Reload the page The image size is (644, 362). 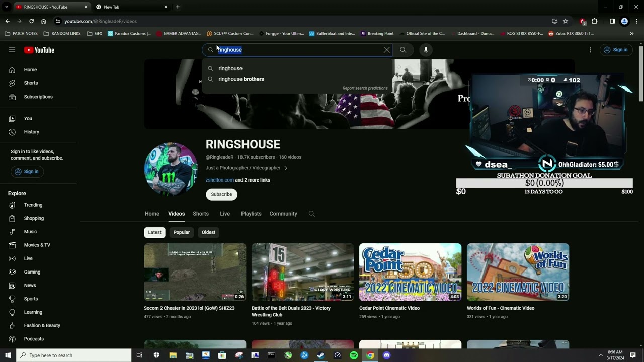31,21
